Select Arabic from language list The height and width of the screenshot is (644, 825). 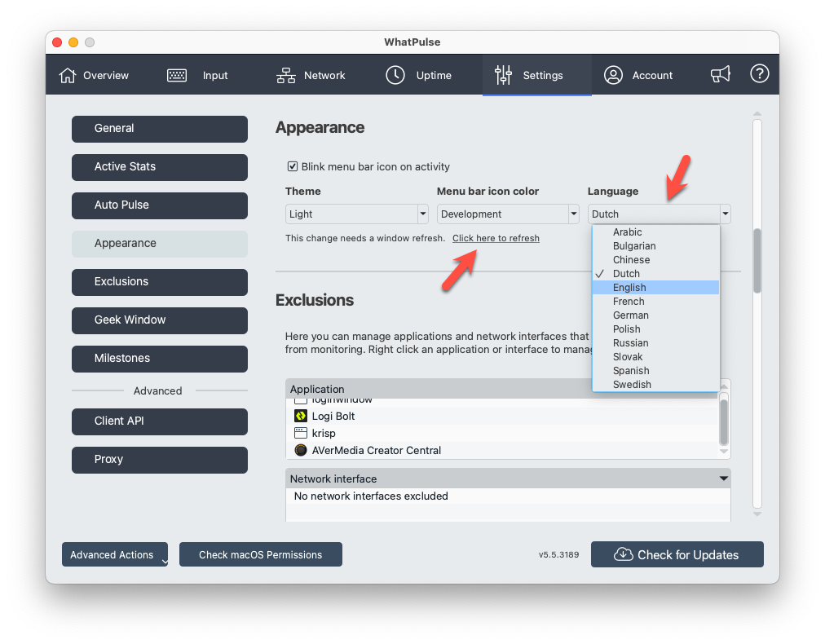(655, 232)
